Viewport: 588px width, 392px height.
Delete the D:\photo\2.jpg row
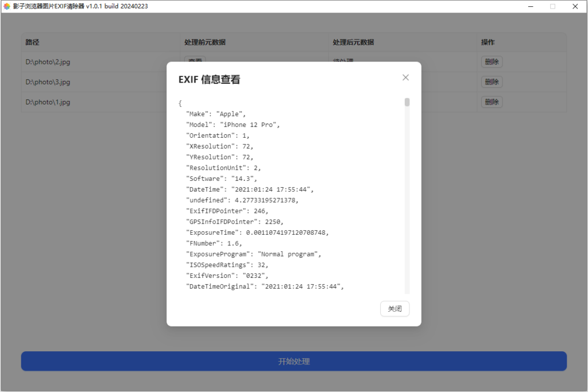pyautogui.click(x=492, y=62)
